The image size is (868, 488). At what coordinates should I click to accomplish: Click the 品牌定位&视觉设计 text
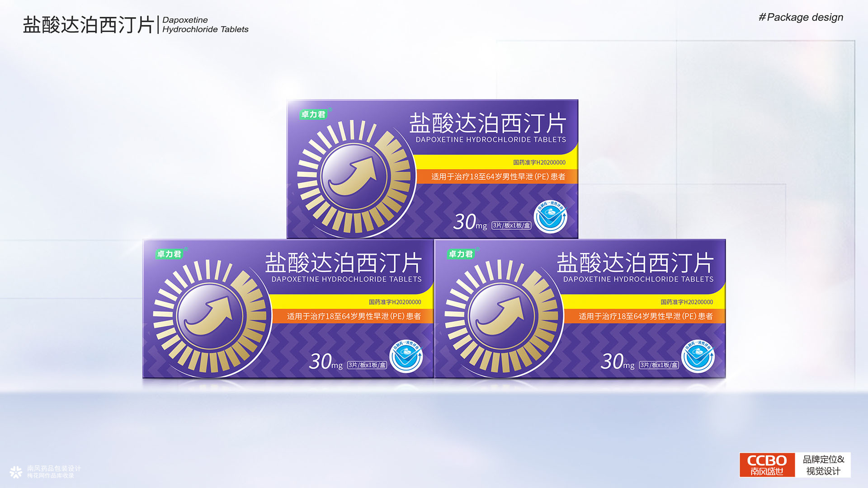coord(823,465)
